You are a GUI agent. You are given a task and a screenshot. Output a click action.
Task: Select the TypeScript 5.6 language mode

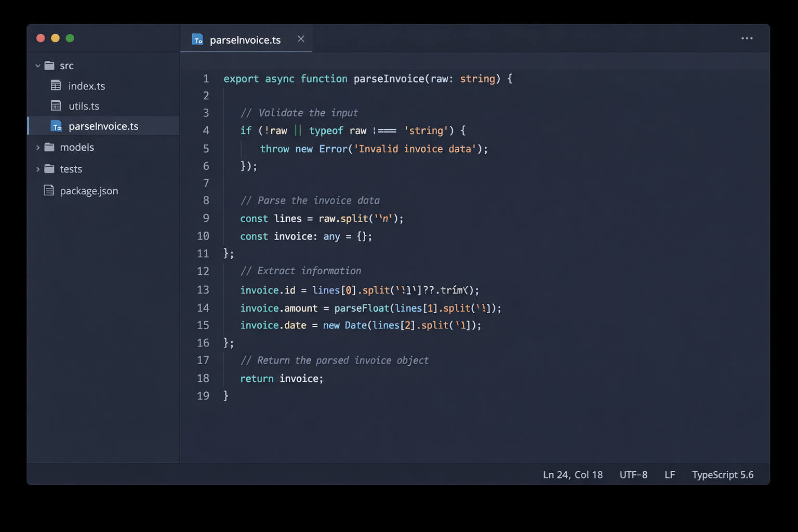coord(722,475)
